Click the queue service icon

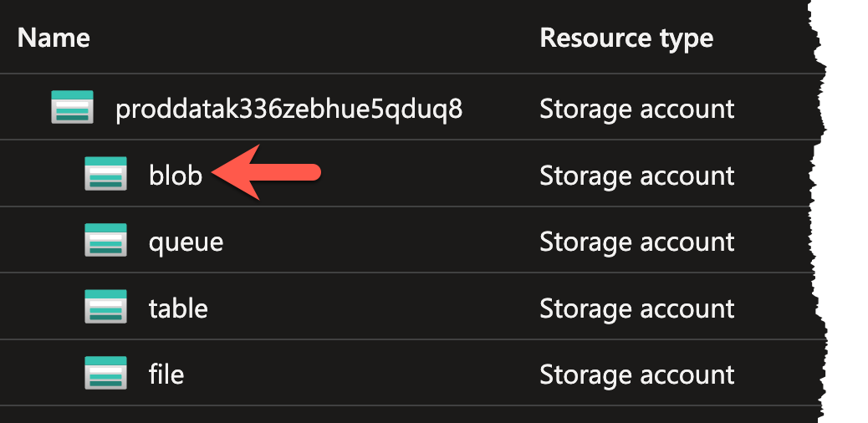[x=105, y=242]
